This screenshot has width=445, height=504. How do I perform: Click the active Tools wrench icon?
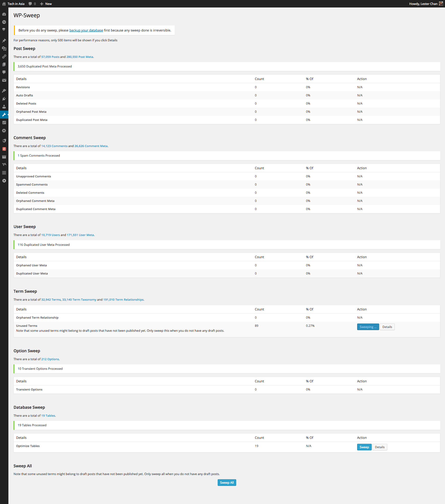4,115
